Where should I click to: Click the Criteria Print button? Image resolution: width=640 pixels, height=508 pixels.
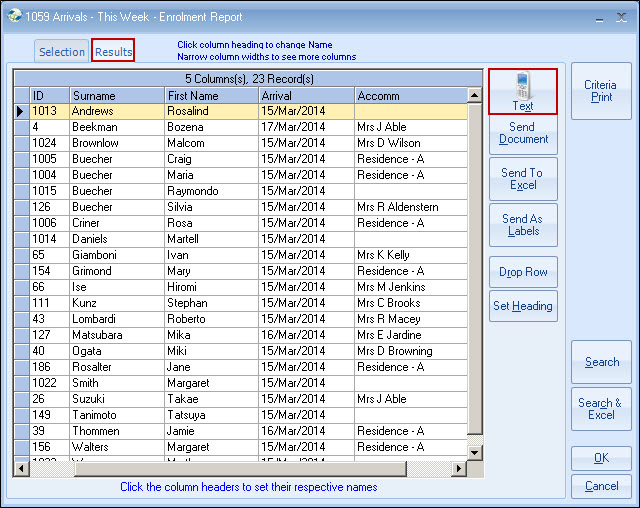601,91
